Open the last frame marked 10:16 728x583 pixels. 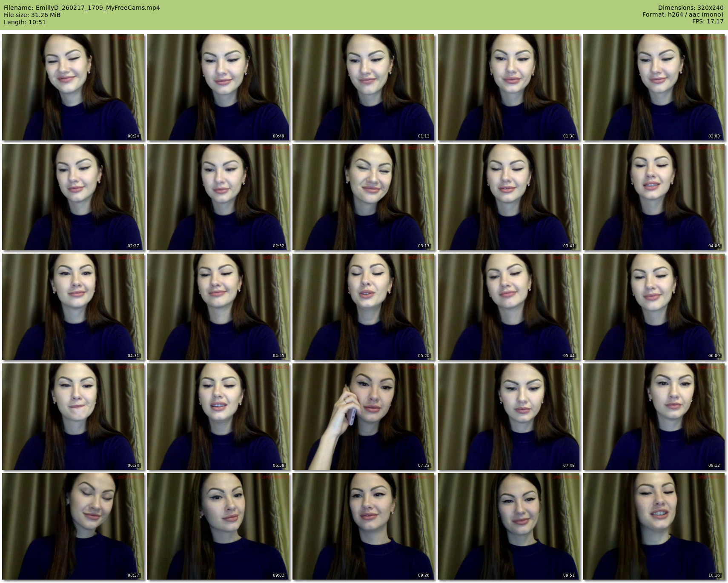[653, 526]
